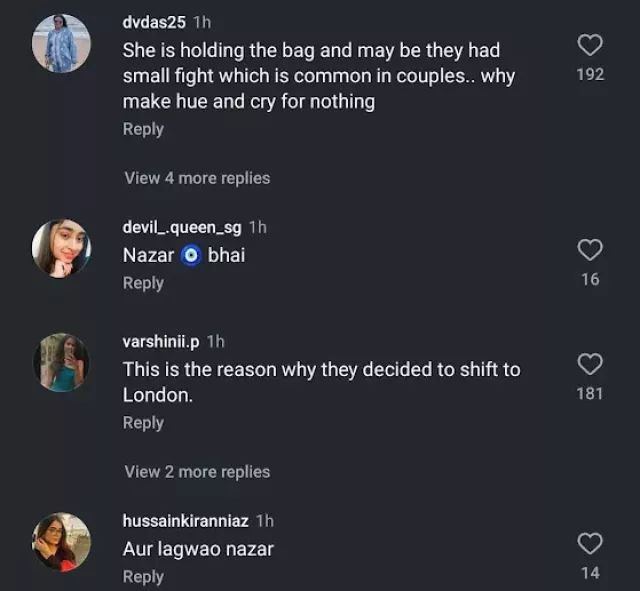Like devil_.queen_sg's Nazar bhai comment
The width and height of the screenshot is (640, 591).
[590, 250]
